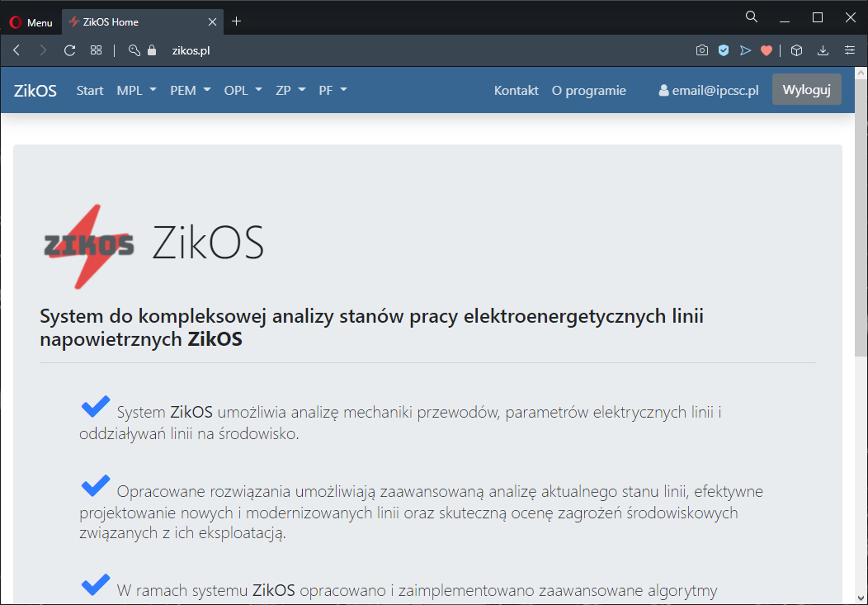This screenshot has width=868, height=605.
Task: Reload the zikos.pl page
Action: (x=70, y=50)
